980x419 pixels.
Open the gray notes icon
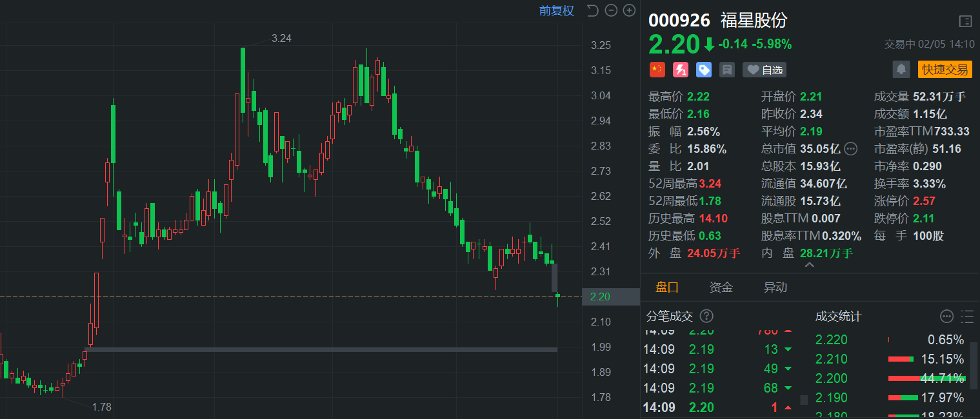click(x=726, y=70)
